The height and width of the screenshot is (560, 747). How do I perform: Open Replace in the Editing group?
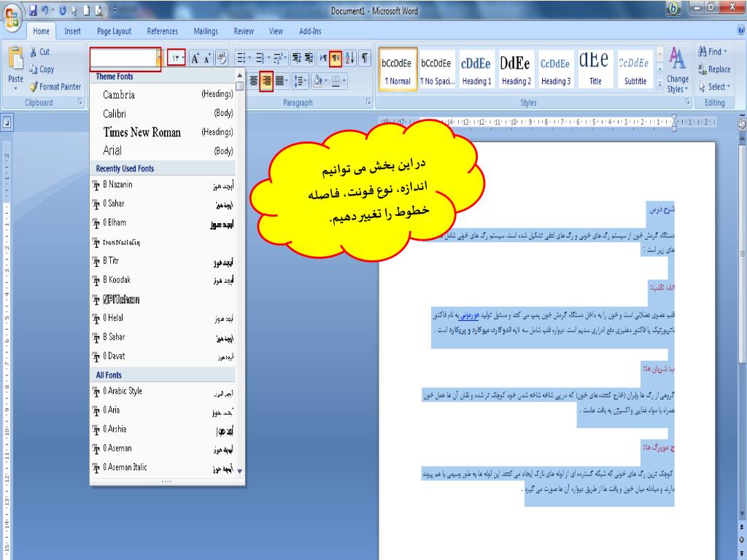coord(714,69)
